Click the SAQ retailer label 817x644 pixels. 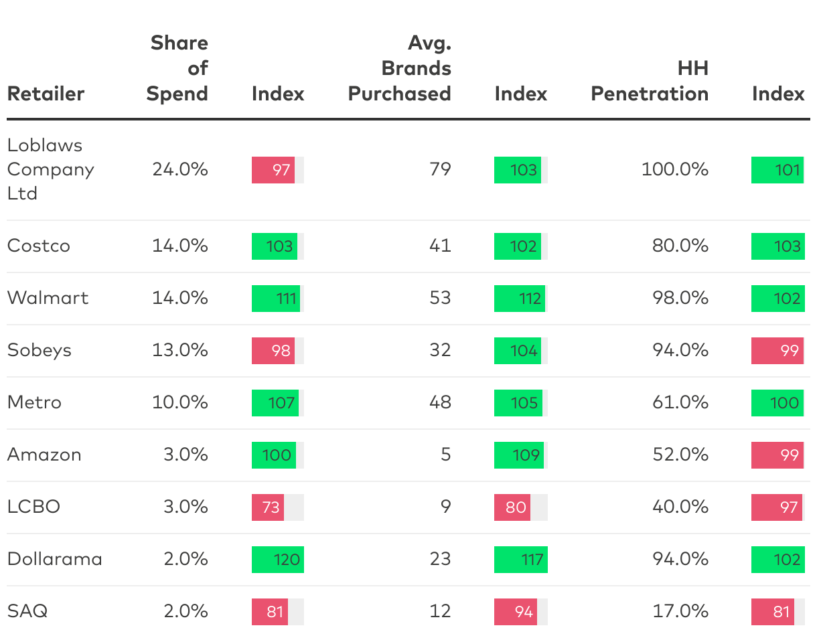click(x=27, y=611)
